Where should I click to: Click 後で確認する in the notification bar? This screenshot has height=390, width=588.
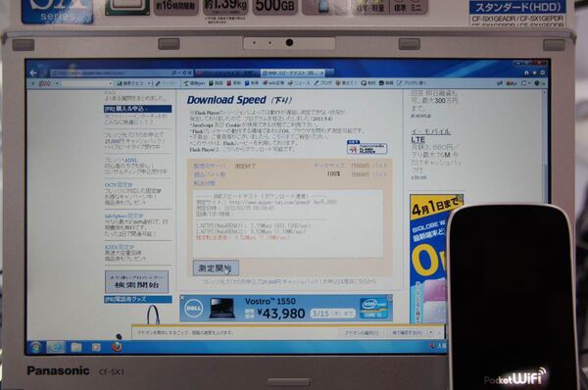pyautogui.click(x=408, y=332)
